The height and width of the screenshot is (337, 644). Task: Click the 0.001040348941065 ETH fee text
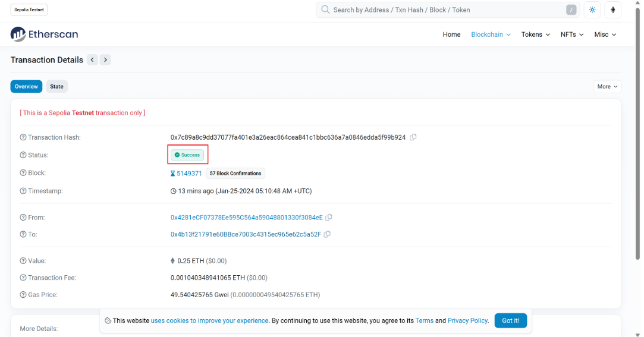click(208, 278)
